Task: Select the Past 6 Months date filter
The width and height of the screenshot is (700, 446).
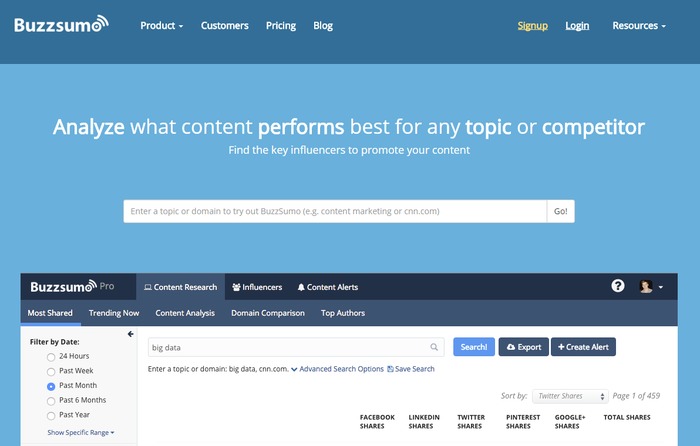Action: (x=51, y=401)
